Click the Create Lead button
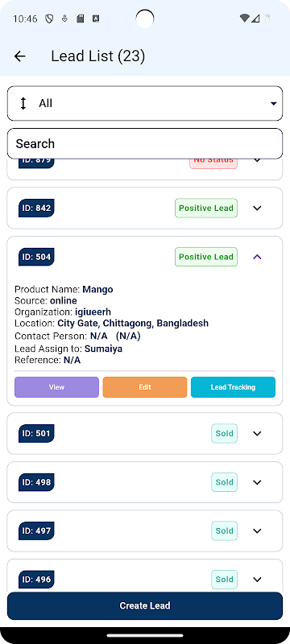The width and height of the screenshot is (290, 644). tap(145, 606)
